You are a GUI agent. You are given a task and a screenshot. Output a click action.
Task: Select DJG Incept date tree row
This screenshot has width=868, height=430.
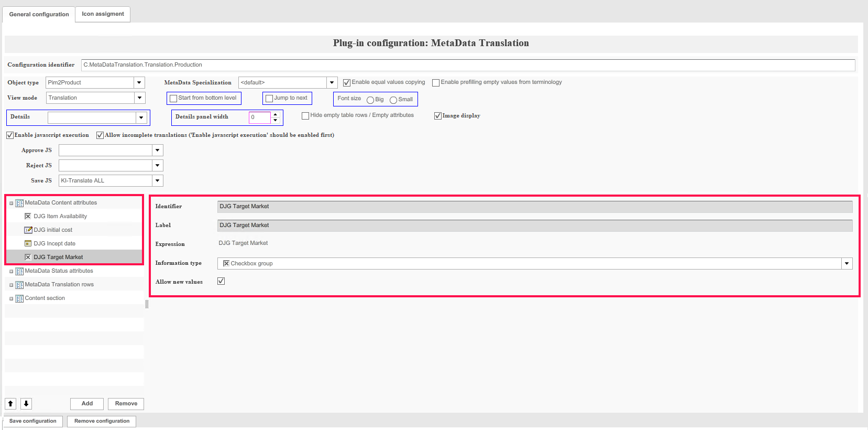[x=74, y=243]
